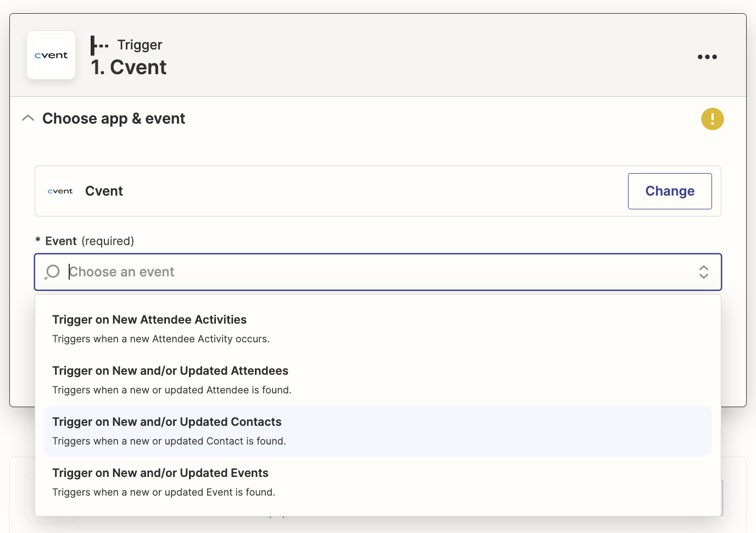The height and width of the screenshot is (533, 756).
Task: Focus the Choose an event search field
Action: point(378,272)
